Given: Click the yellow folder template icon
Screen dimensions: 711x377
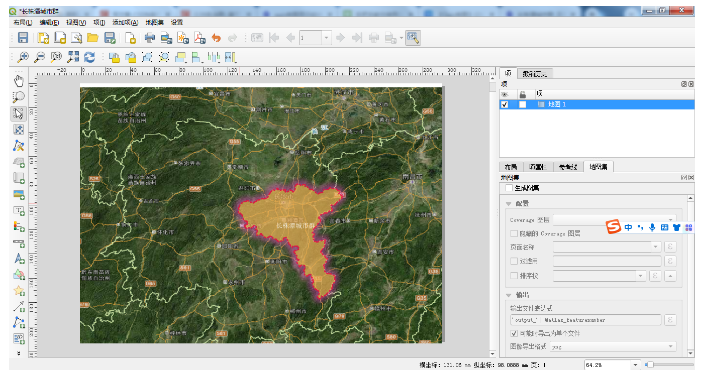Looking at the screenshot, I should pyautogui.click(x=93, y=38).
